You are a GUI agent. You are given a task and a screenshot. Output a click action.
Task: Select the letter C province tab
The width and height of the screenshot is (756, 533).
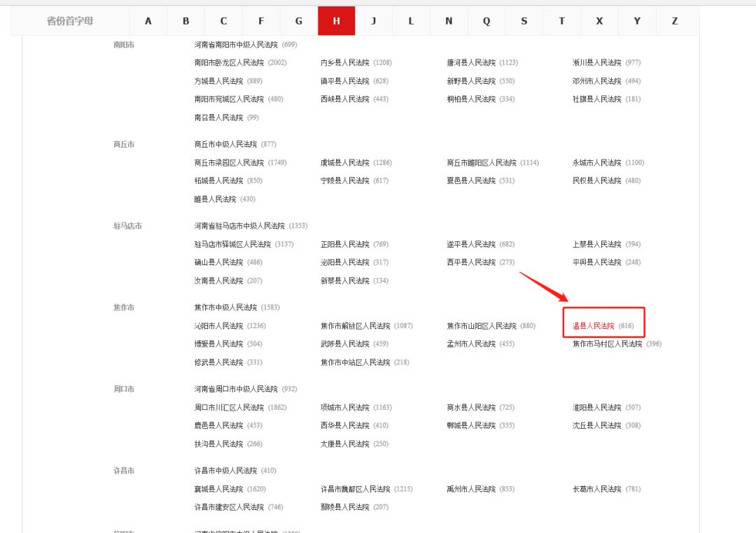[x=223, y=21]
